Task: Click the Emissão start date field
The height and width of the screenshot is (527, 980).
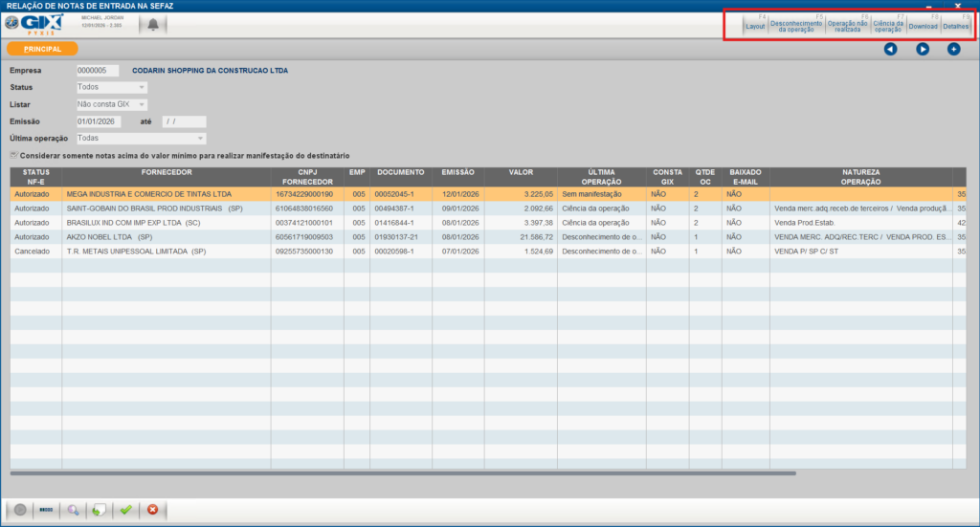Action: tap(98, 121)
